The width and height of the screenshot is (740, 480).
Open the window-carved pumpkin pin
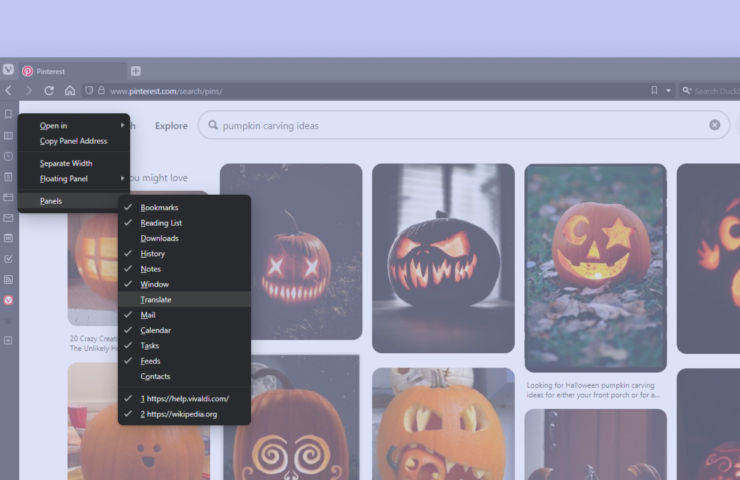click(93, 269)
